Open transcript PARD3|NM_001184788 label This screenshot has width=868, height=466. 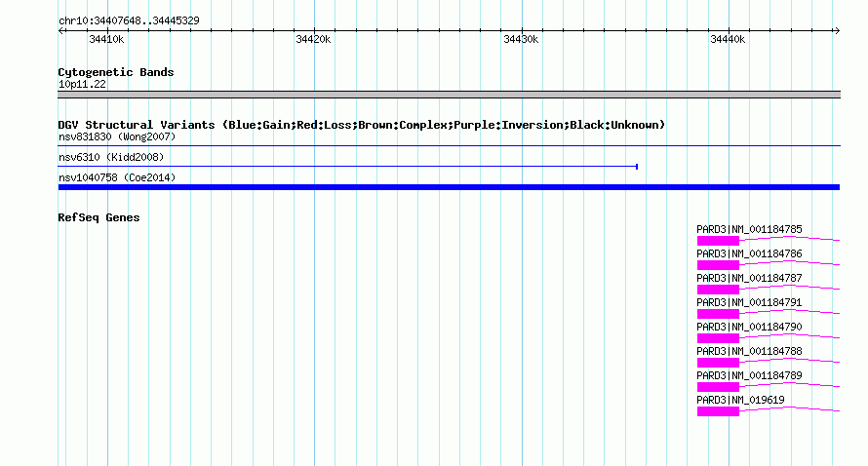(x=749, y=351)
